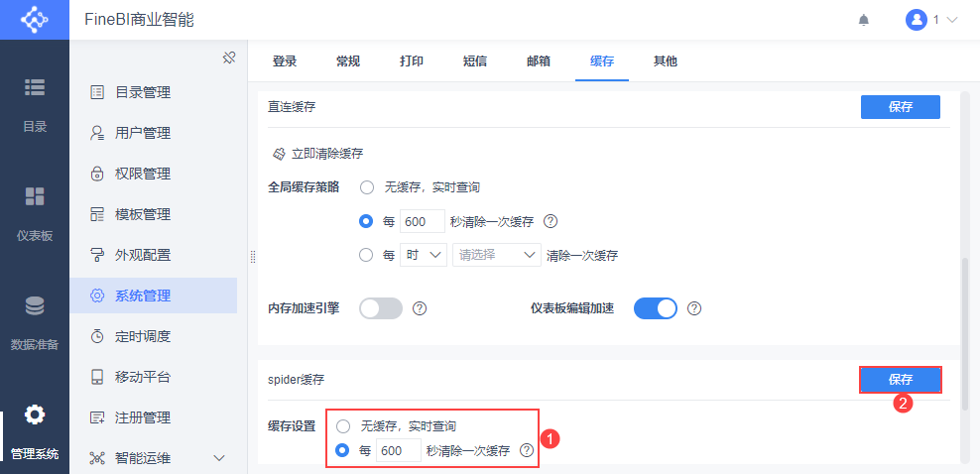Switch to the 邮箱 tab
The image size is (980, 474).
pos(539,61)
